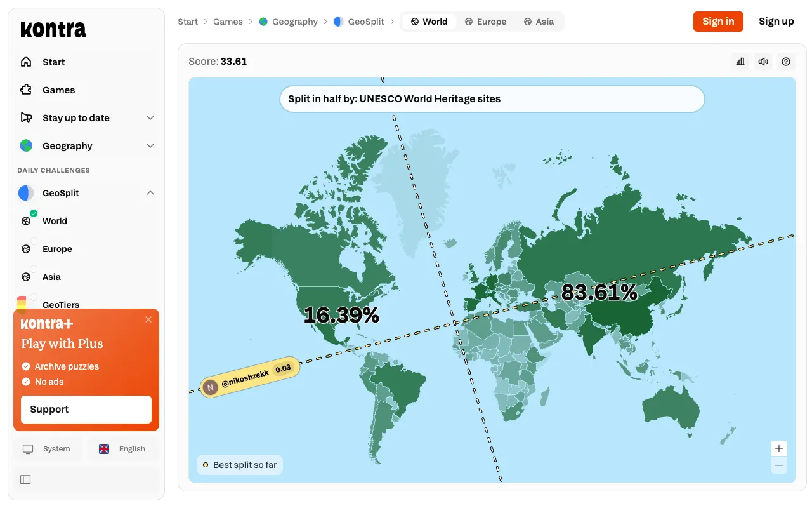The width and height of the screenshot is (812, 508).
Task: Zoom in the map with plus
Action: pos(779,448)
